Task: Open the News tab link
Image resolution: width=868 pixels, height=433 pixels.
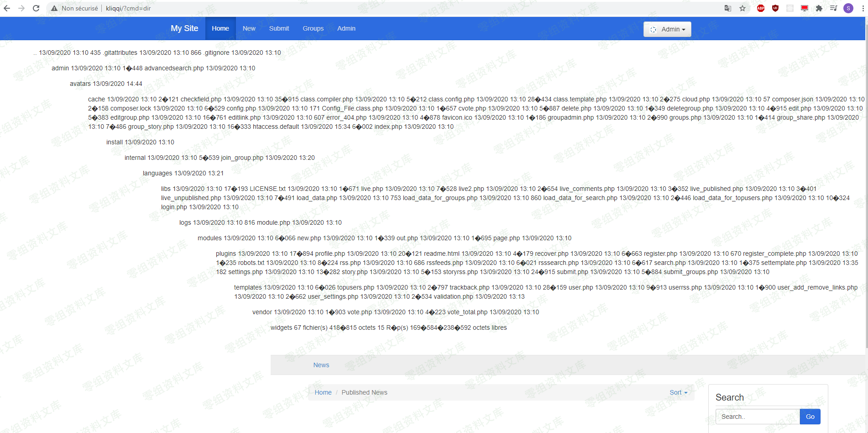Action: [321, 365]
